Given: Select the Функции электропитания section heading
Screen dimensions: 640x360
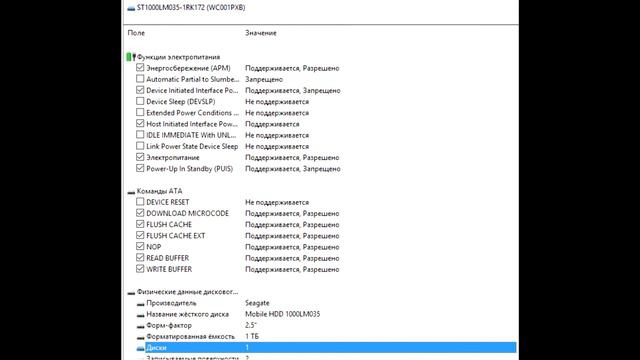Looking at the screenshot, I should (178, 57).
